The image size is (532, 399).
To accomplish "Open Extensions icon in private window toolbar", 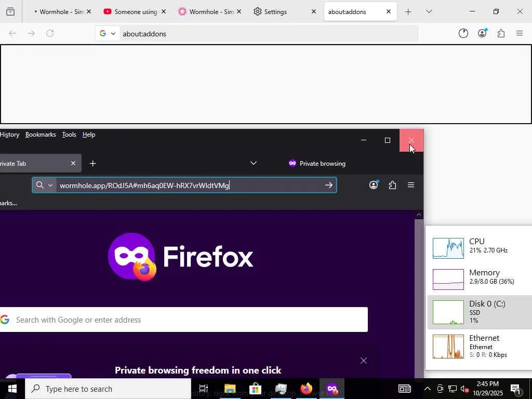I will tap(392, 185).
